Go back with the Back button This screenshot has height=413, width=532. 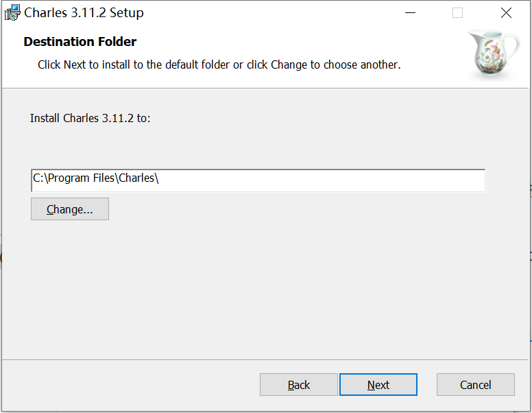click(x=299, y=385)
